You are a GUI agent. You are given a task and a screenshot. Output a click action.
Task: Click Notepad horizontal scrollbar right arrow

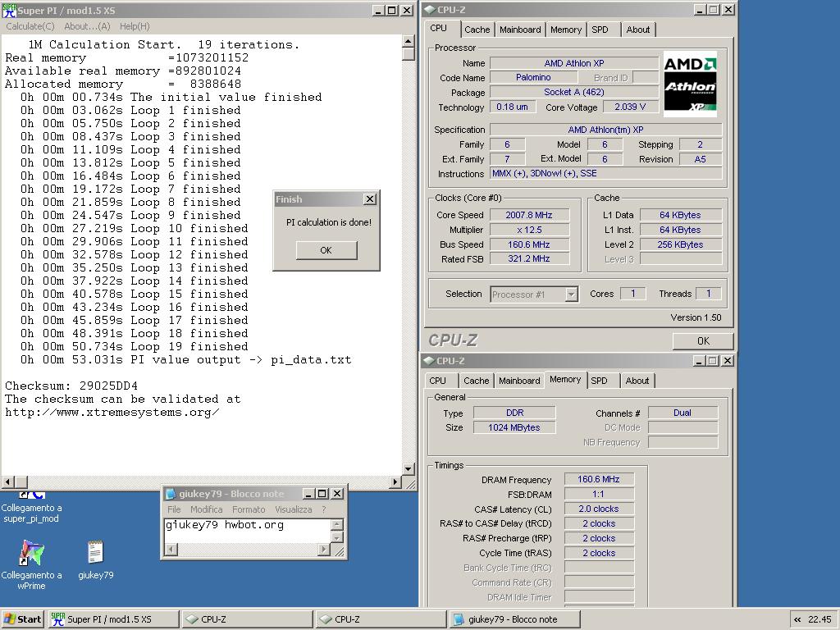323,549
